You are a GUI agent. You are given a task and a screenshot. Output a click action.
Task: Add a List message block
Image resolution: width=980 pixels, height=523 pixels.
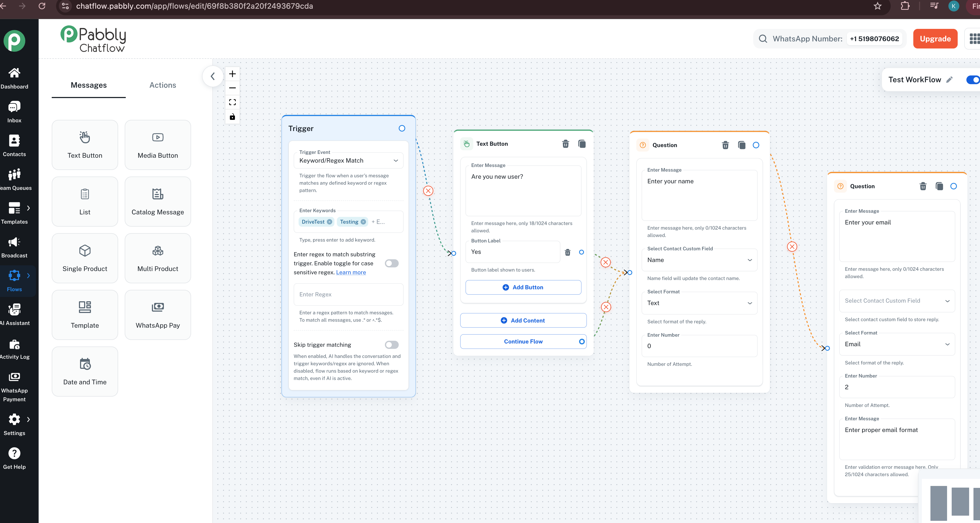coord(85,202)
